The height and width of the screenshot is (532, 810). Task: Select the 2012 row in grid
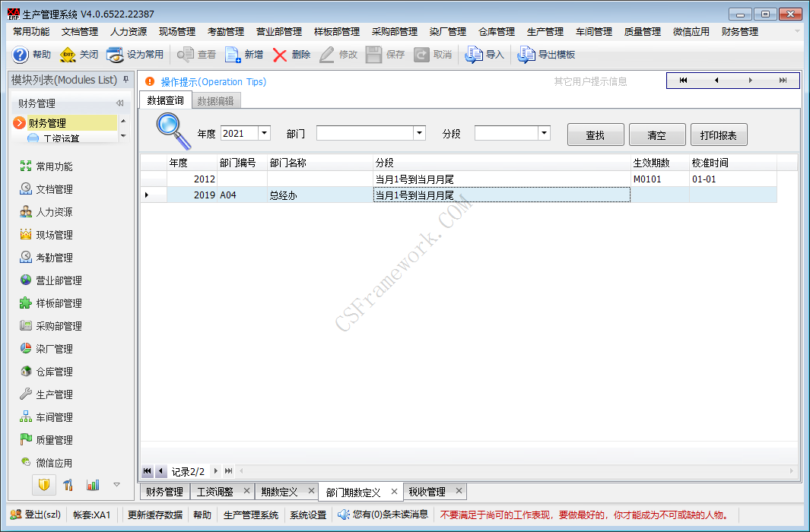[459, 179]
